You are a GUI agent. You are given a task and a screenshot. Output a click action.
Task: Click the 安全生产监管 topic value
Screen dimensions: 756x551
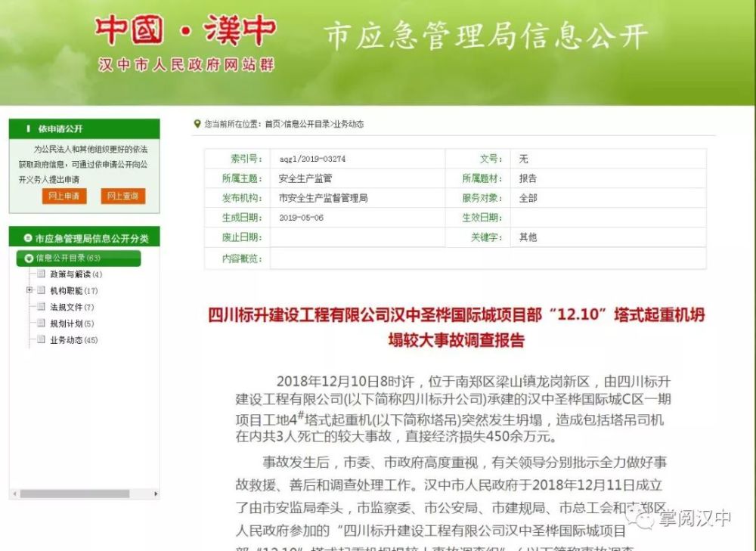click(x=305, y=178)
